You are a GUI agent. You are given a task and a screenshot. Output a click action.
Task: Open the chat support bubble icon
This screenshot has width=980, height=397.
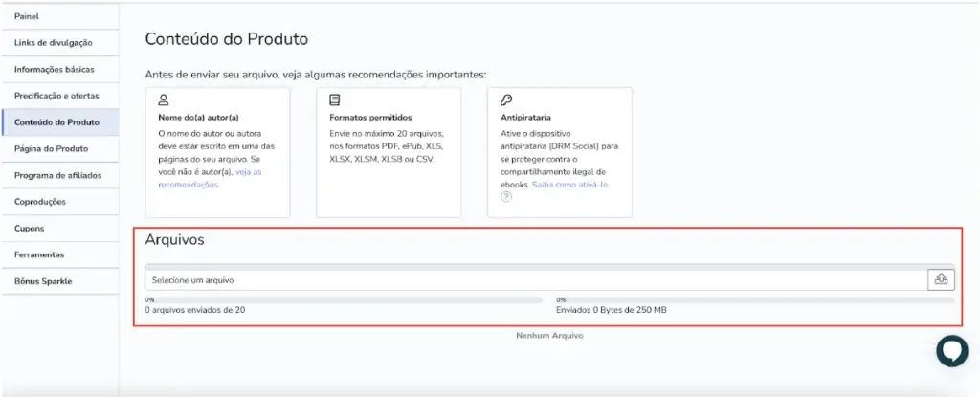[951, 351]
